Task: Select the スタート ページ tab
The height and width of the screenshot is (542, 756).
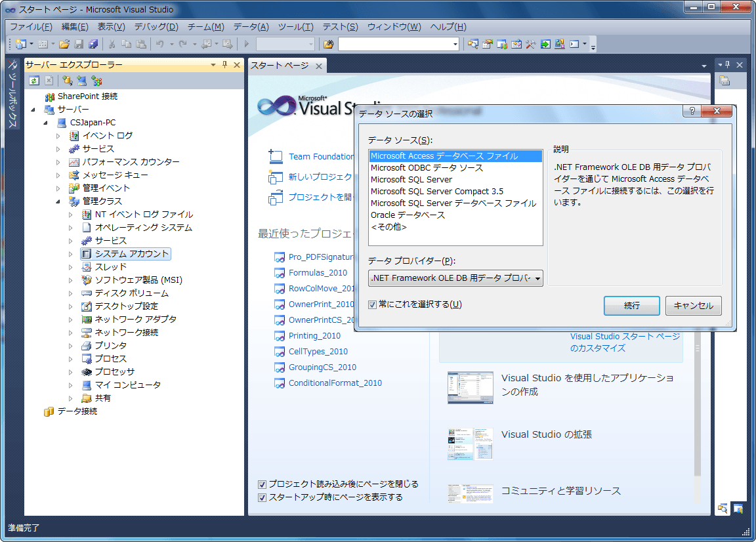Action: 280,66
